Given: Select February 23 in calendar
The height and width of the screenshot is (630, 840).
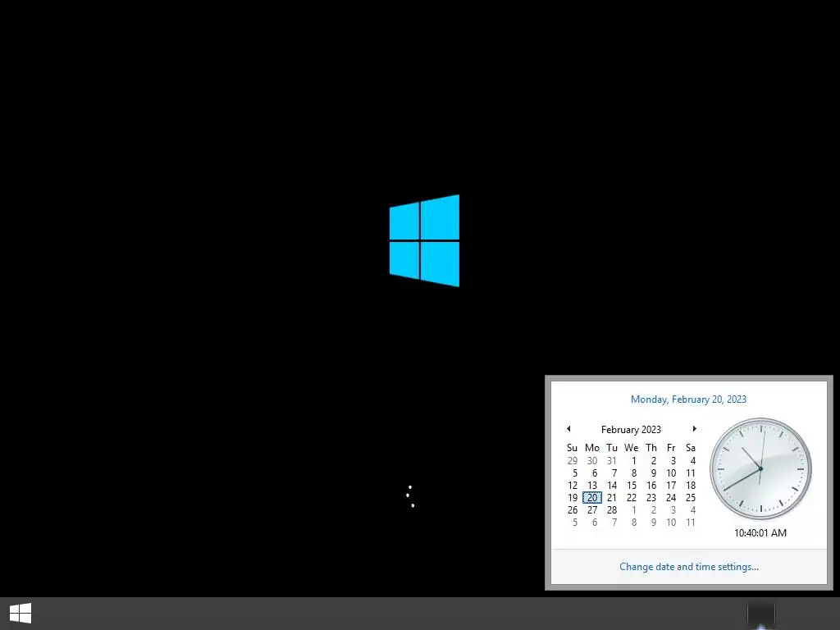Looking at the screenshot, I should click(651, 498).
